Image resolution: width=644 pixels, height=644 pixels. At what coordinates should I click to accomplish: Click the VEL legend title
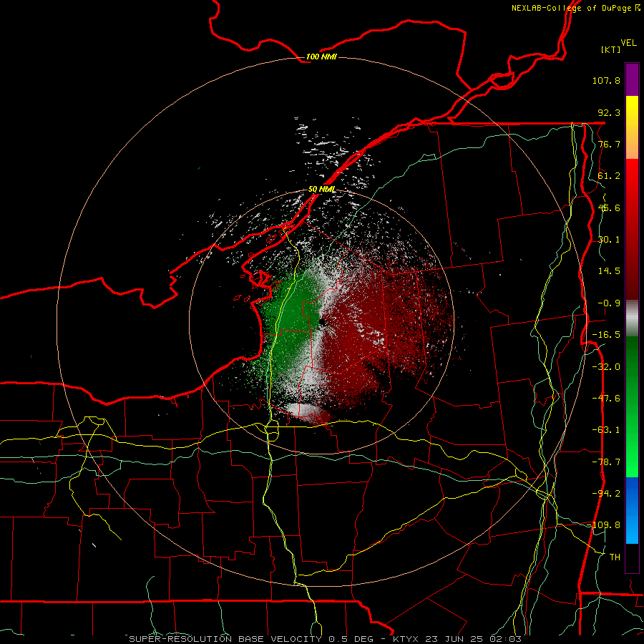pyautogui.click(x=628, y=43)
